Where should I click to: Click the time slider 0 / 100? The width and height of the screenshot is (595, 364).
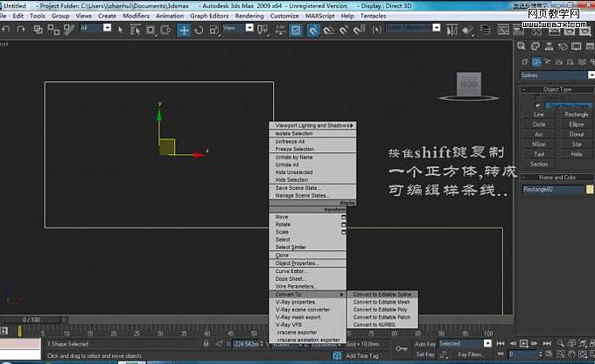click(31, 320)
